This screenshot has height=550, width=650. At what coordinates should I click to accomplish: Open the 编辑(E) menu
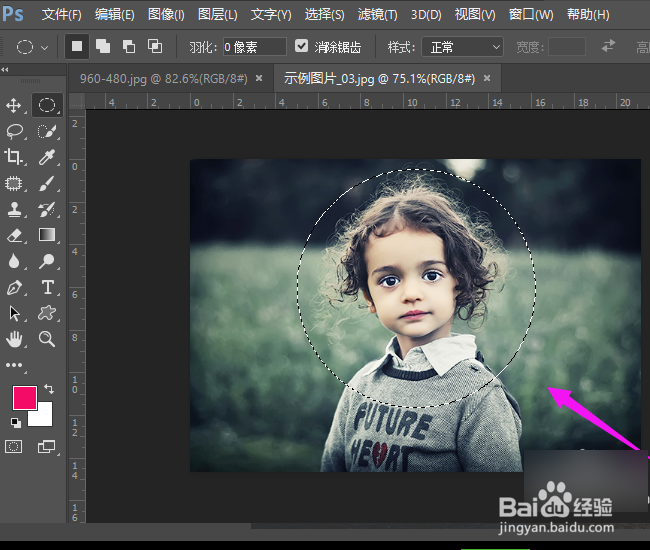[114, 15]
